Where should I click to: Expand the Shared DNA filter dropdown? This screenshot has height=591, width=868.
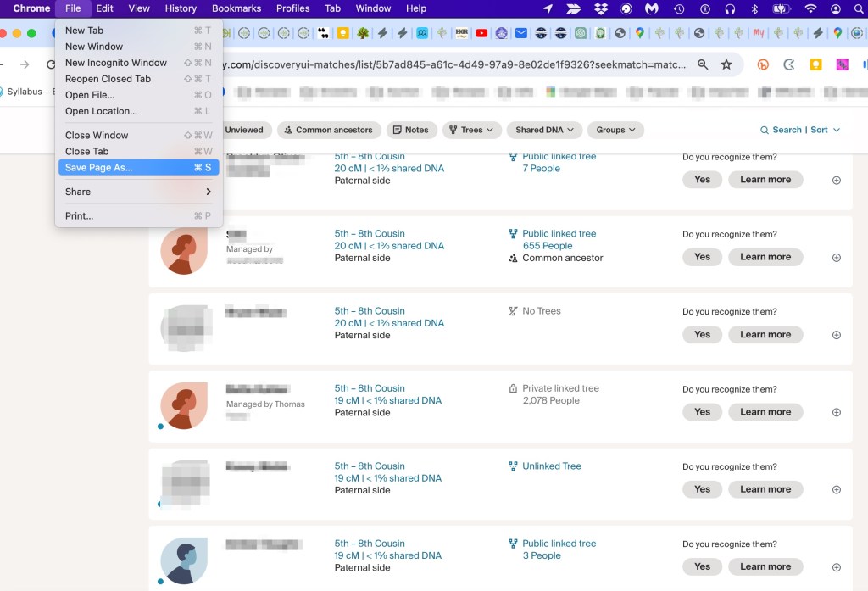click(x=544, y=130)
